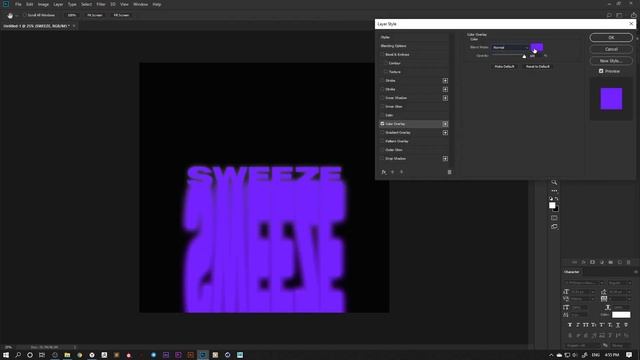Screen dimensions: 640x360
Task: Click the Reset to Default button
Action: tap(537, 67)
